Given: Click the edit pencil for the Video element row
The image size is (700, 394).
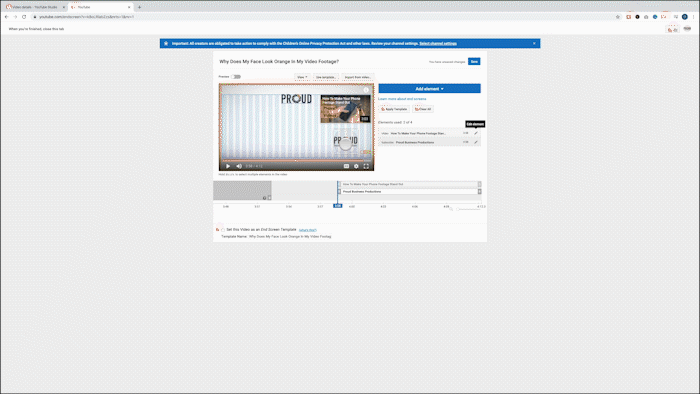Looking at the screenshot, I should click(476, 133).
